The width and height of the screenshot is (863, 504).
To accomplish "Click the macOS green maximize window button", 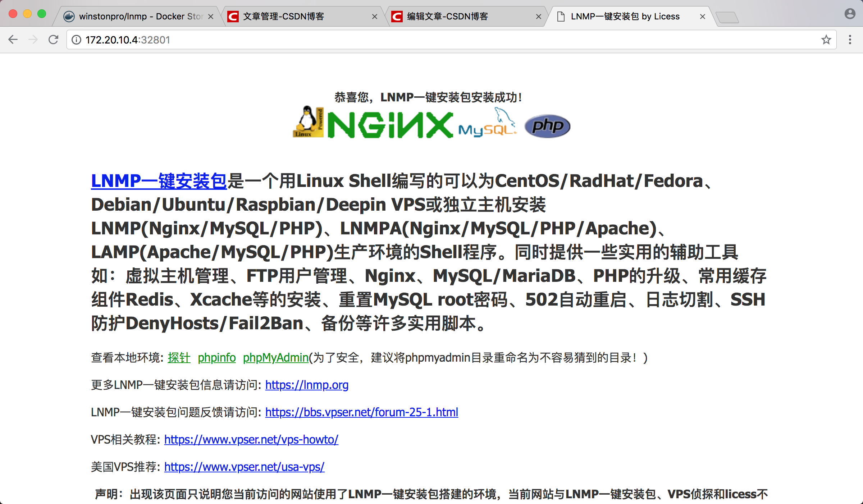I will (x=42, y=14).
